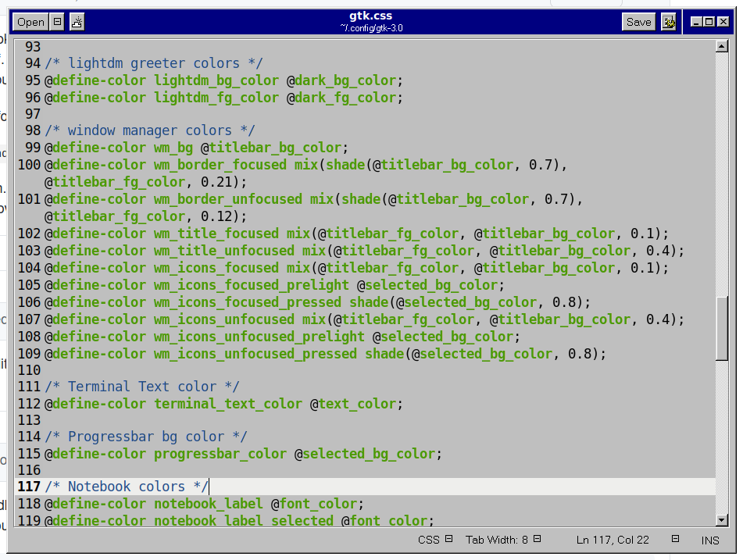743x560 pixels.
Task: Click 'notebook_label_selected' on line 119
Action: (x=244, y=521)
